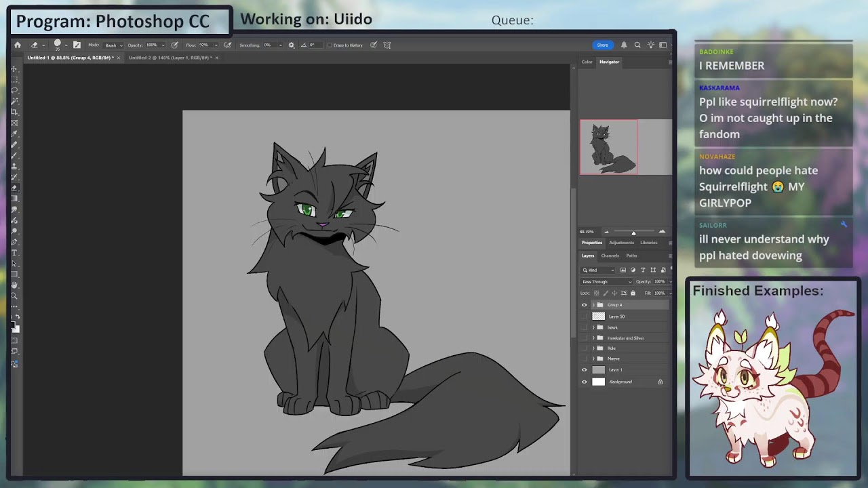Screen dimensions: 868x488
Task: Select the Gradient tool
Action: coord(14,199)
